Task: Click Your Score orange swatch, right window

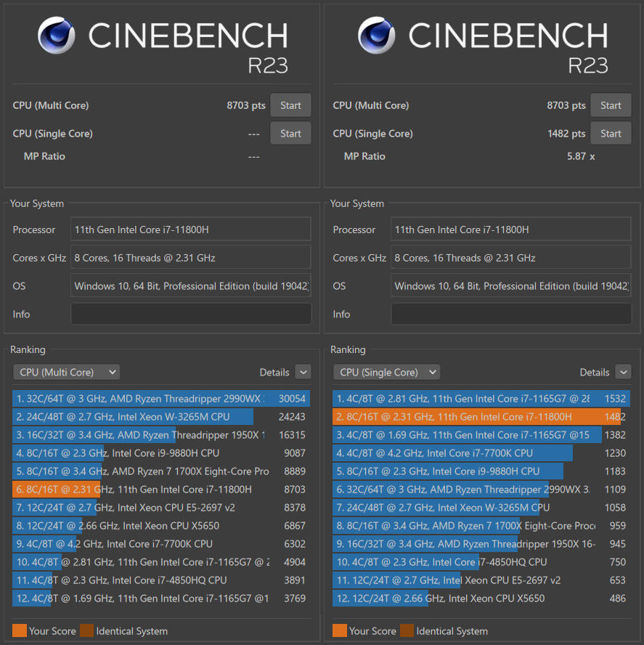Action: [x=339, y=630]
